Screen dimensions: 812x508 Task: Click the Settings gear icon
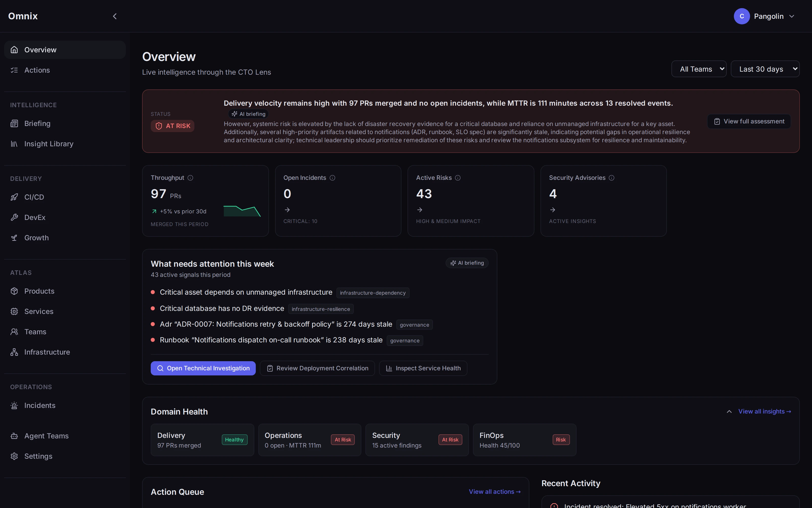(x=14, y=456)
